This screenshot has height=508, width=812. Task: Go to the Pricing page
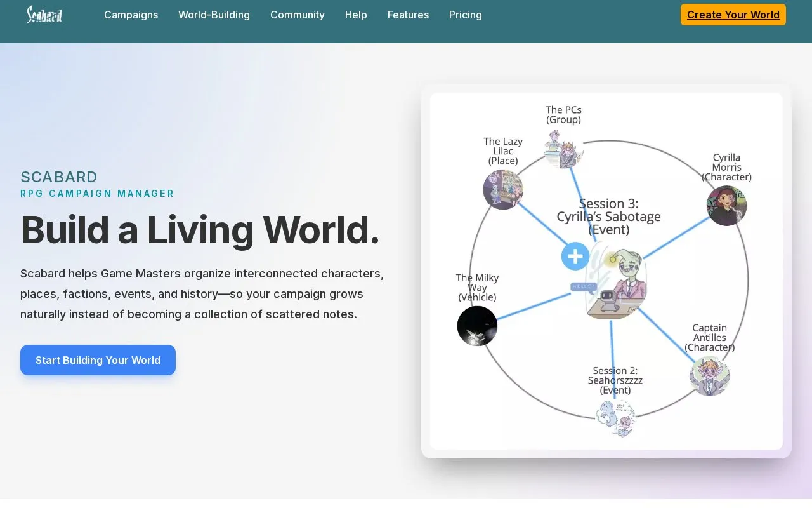pos(466,15)
